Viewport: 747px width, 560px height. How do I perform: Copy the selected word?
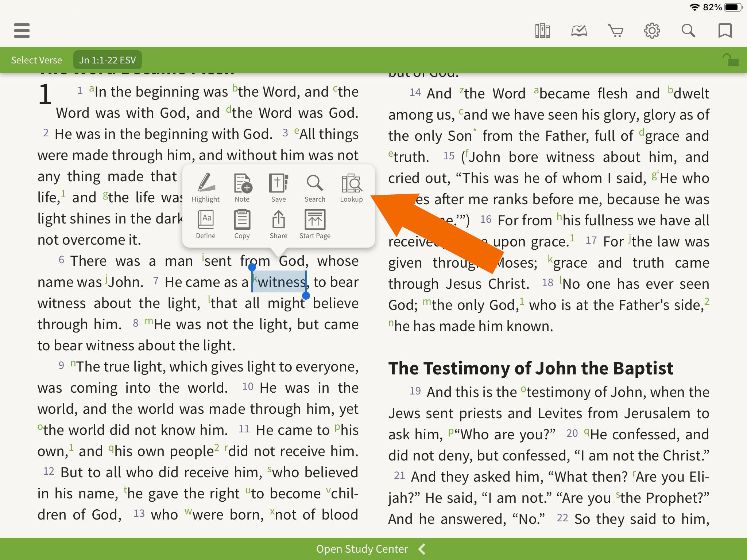coord(242,224)
